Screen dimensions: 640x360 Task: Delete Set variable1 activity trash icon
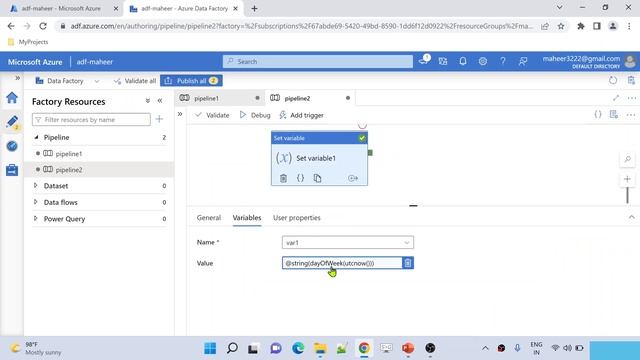pos(283,178)
